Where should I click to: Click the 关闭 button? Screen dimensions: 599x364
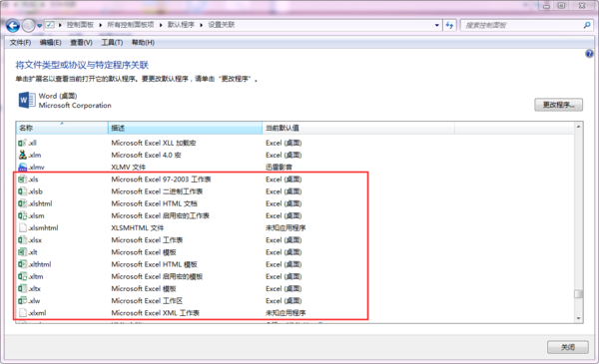(x=568, y=347)
